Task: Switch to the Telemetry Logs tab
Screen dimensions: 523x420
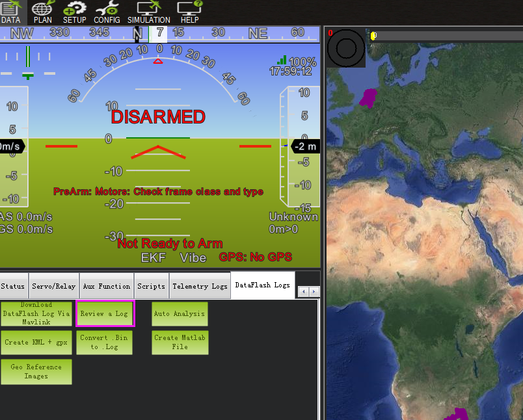Action: pyautogui.click(x=200, y=286)
